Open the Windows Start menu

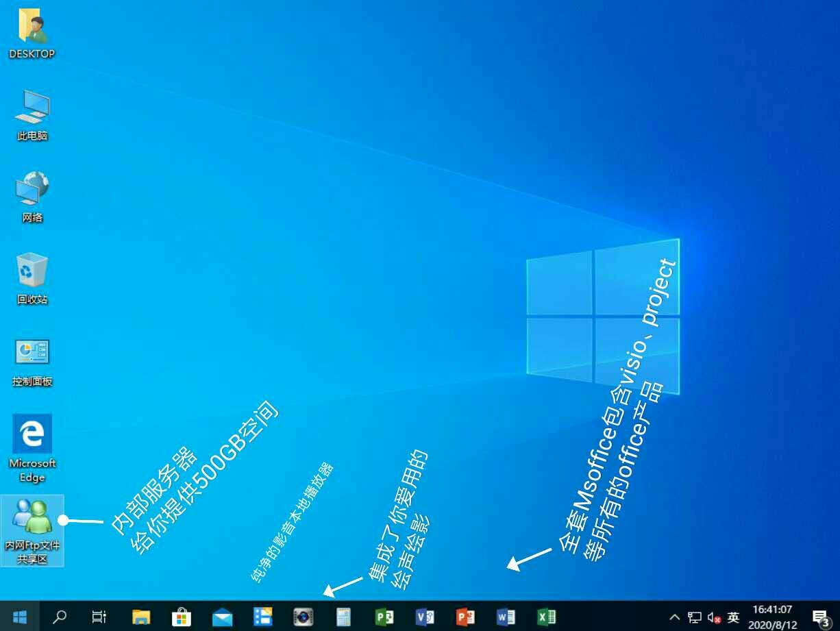pyautogui.click(x=19, y=617)
